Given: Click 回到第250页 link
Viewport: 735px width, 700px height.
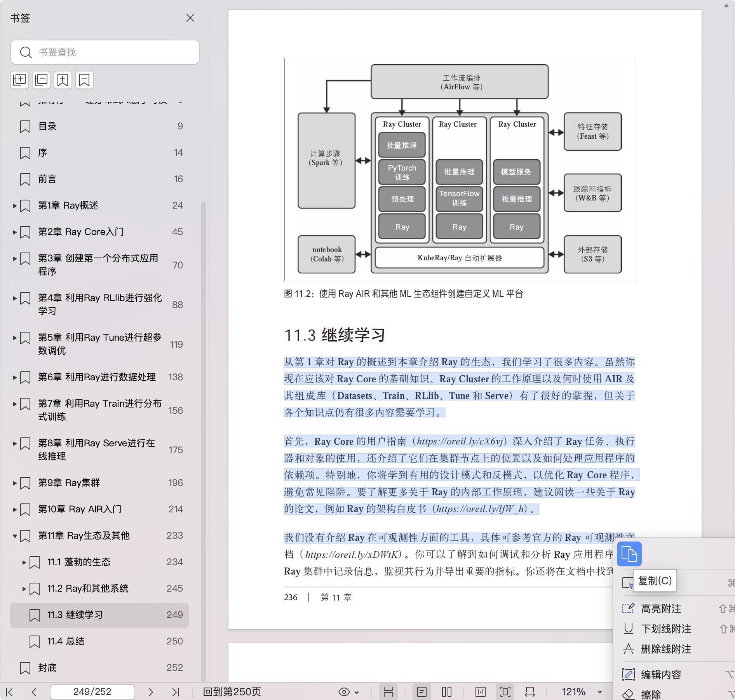Looking at the screenshot, I should click(232, 692).
